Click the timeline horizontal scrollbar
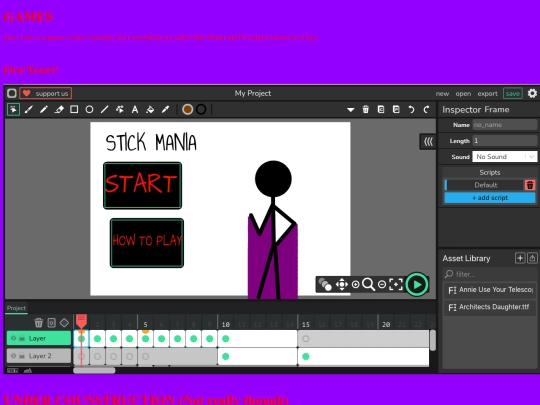540x405 pixels. point(94,371)
